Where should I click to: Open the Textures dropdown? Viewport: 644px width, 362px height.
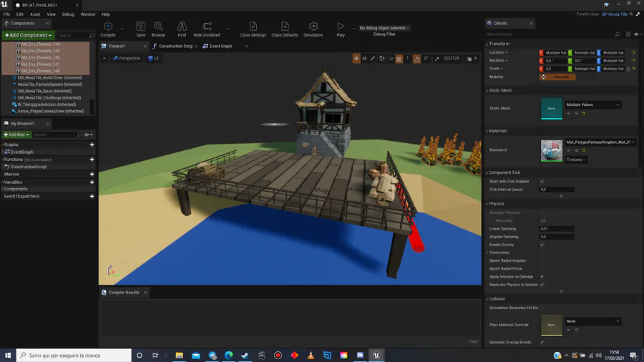(x=576, y=160)
